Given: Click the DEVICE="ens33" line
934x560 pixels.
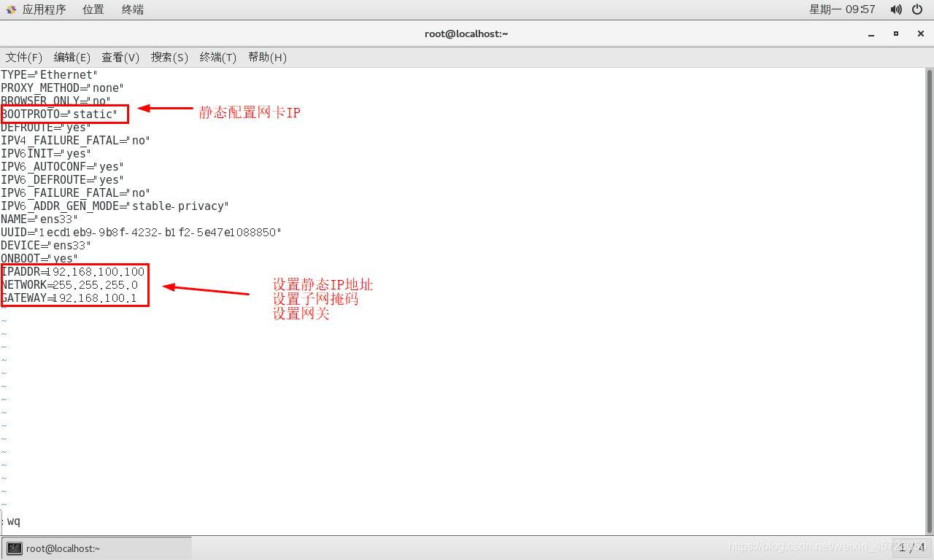Looking at the screenshot, I should (46, 245).
